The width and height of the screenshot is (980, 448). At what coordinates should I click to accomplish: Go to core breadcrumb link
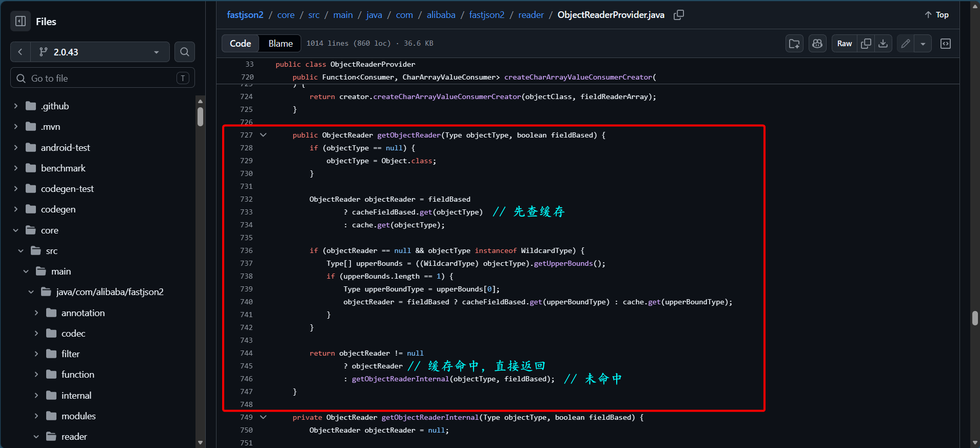(x=286, y=15)
